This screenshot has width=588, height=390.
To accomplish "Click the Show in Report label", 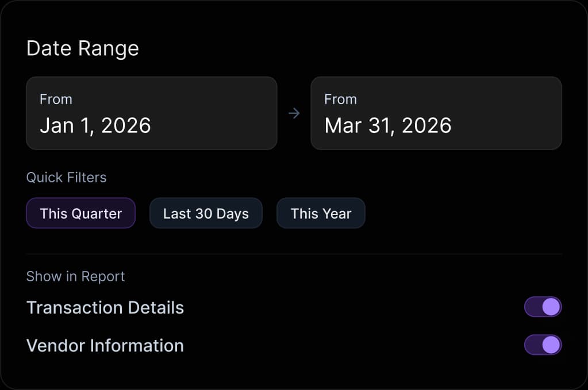I will [75, 277].
